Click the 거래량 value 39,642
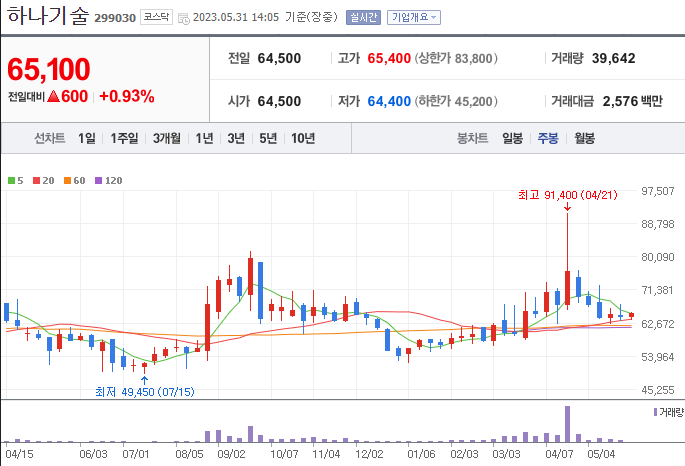 click(x=613, y=58)
